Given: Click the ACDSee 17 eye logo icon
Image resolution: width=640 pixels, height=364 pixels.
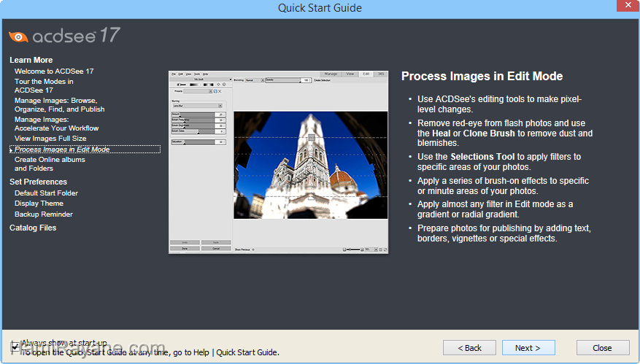Looking at the screenshot, I should point(18,36).
